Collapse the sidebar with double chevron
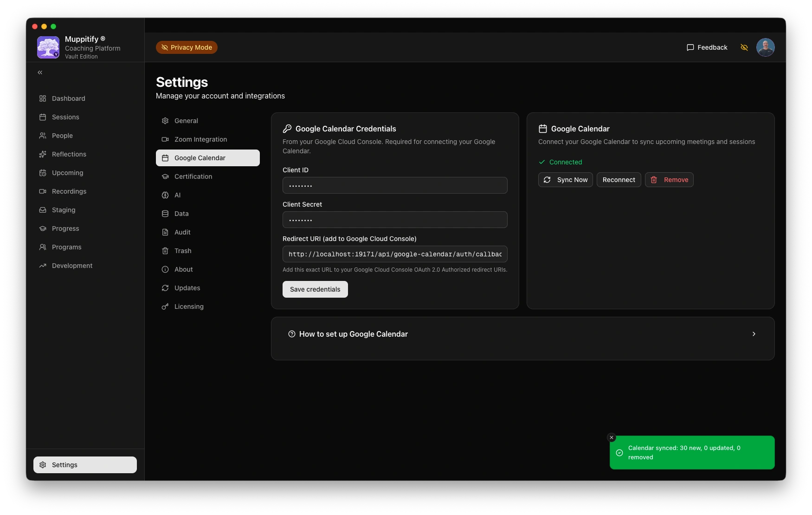Image resolution: width=812 pixels, height=515 pixels. (x=40, y=72)
